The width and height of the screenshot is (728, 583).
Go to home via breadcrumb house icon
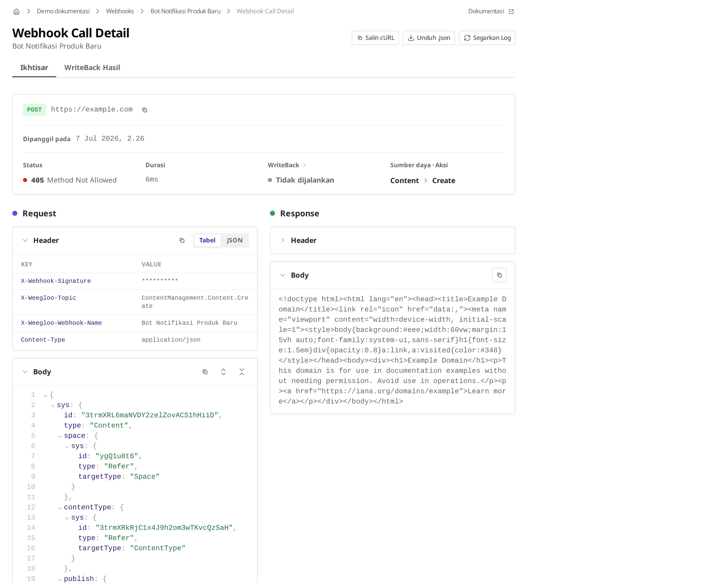pos(16,12)
